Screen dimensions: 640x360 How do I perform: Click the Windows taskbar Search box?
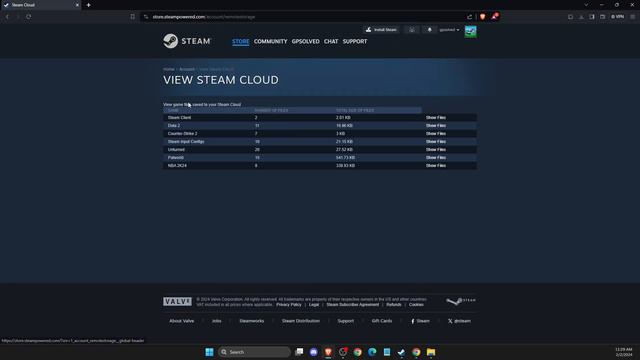(x=254, y=352)
